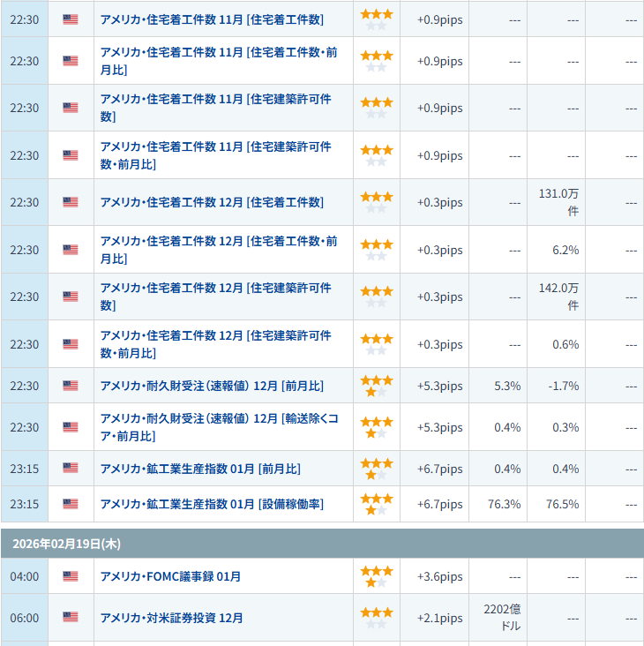The height and width of the screenshot is (646, 644).
Task: Click the US flag beside FOMC議事録 01月
Action: (71, 576)
